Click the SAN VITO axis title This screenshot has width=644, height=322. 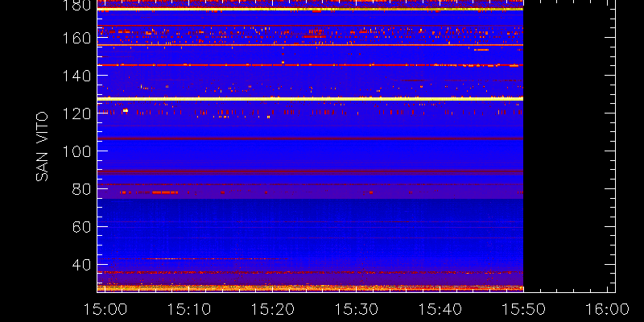pos(42,147)
